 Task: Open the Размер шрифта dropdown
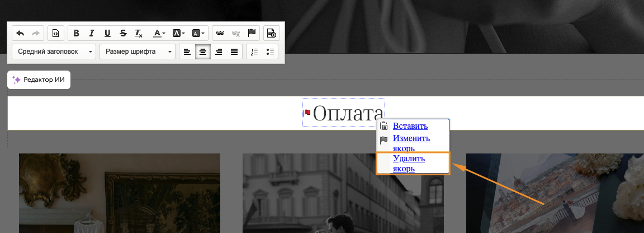coord(138,52)
